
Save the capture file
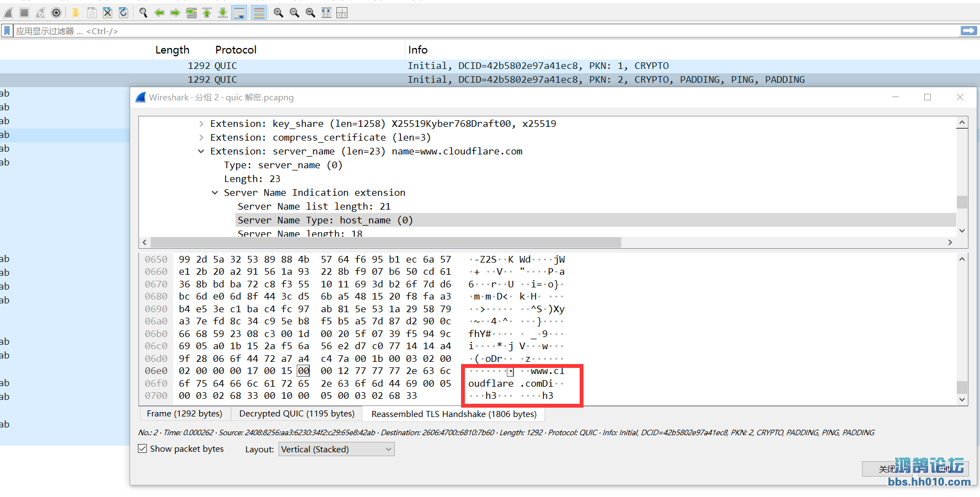92,13
